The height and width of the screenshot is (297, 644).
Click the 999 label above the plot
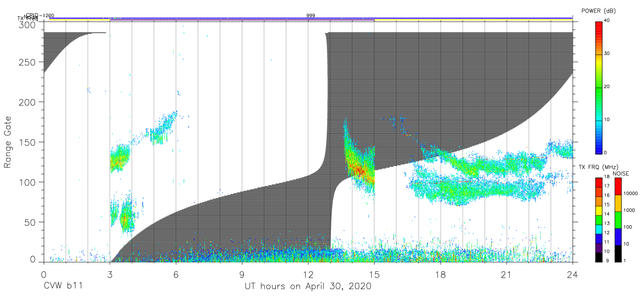[310, 16]
